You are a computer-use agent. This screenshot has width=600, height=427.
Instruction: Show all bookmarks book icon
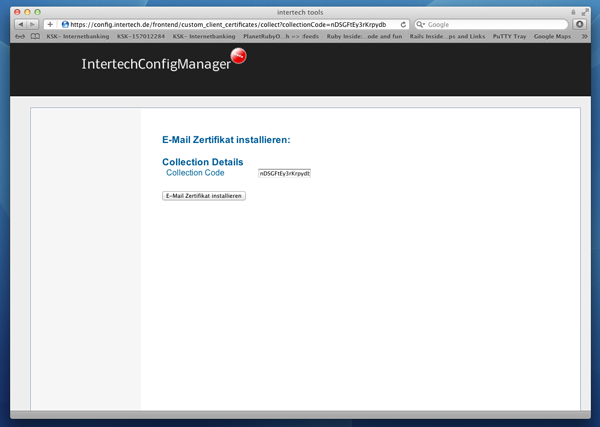(x=35, y=36)
